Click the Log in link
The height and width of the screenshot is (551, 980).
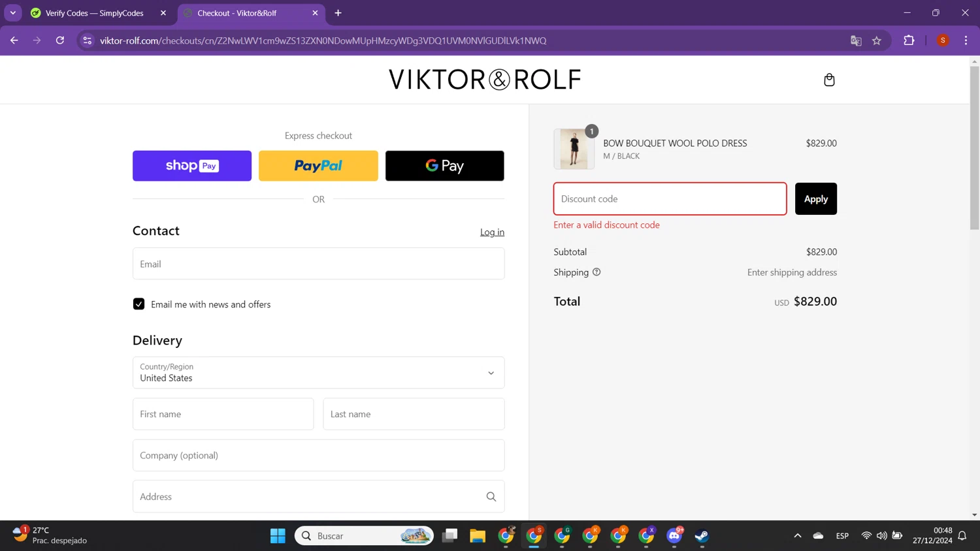click(492, 232)
